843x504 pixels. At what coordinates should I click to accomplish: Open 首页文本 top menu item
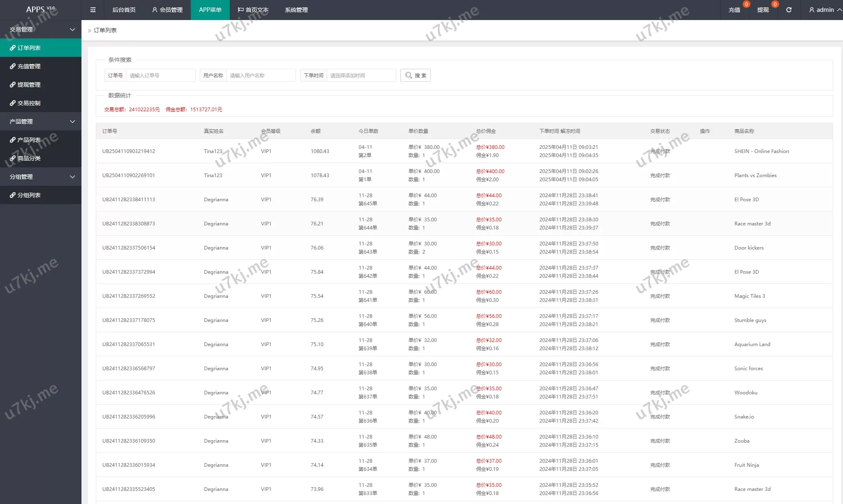[253, 10]
